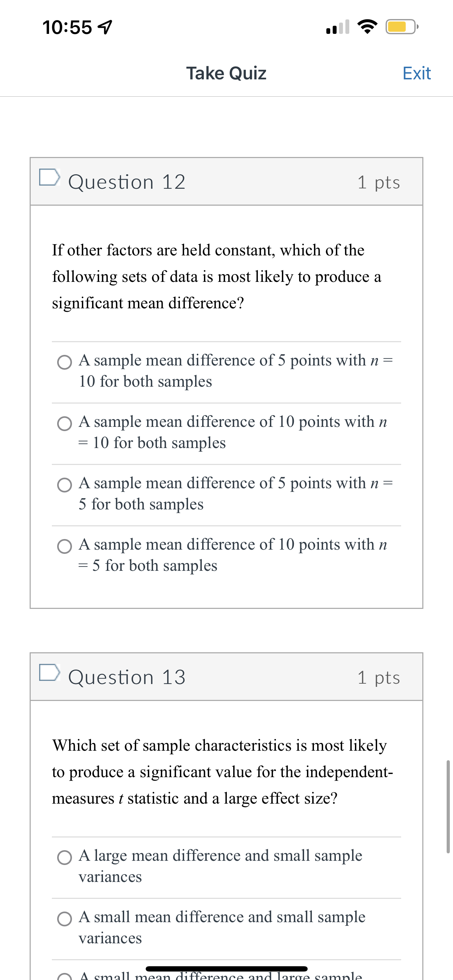This screenshot has height=980, width=453.
Task: Tap the Question 12 header title
Action: point(126,181)
